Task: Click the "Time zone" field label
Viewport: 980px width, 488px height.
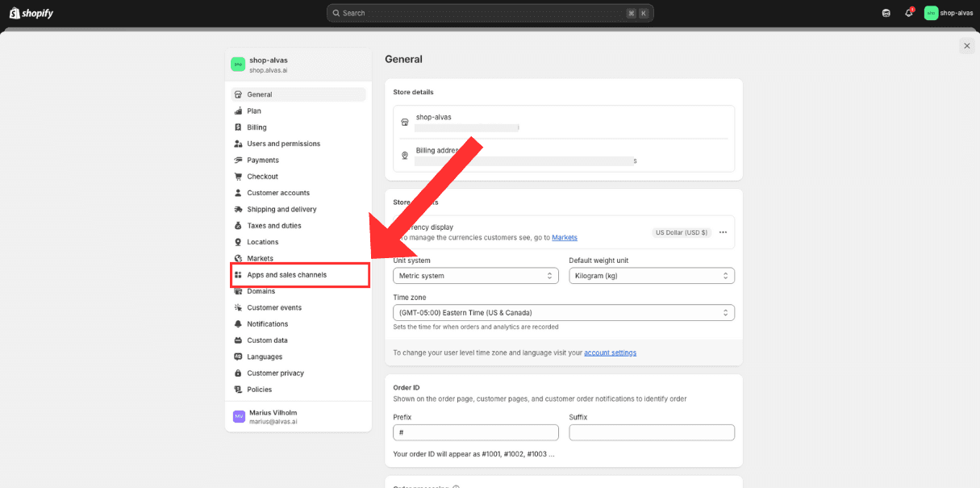Action: (x=410, y=298)
